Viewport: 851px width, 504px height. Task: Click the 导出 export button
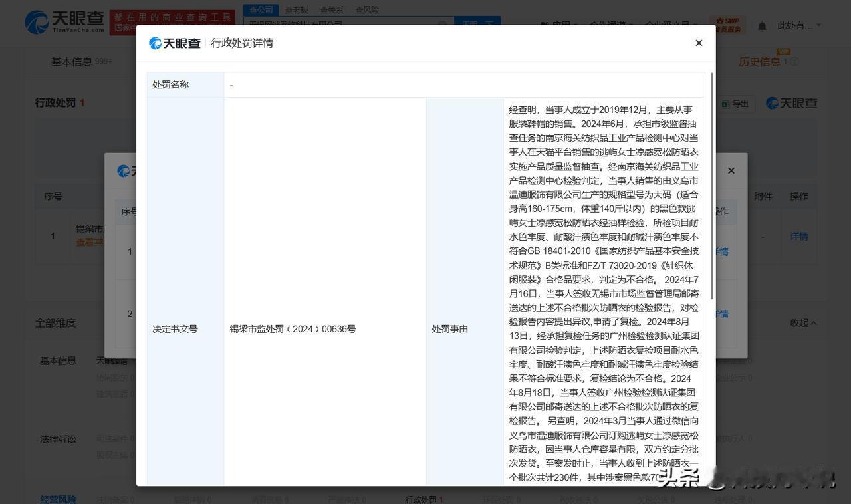point(735,104)
